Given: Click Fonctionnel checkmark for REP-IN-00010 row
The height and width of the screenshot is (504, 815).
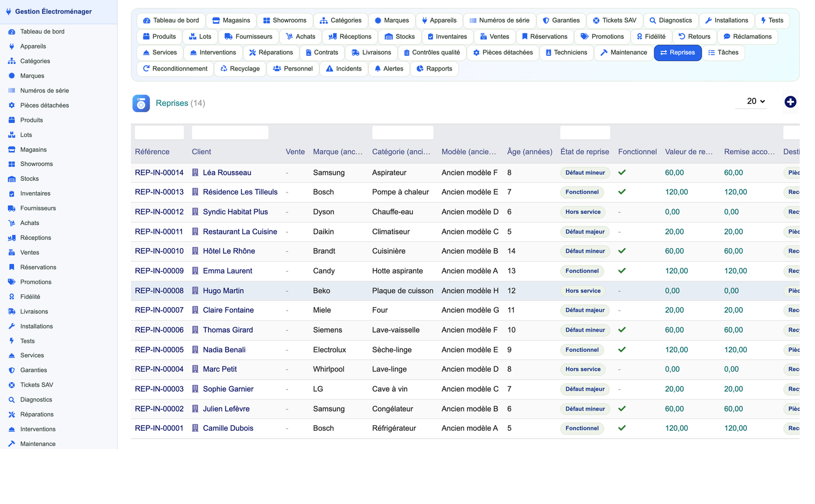Looking at the screenshot, I should (x=622, y=251).
